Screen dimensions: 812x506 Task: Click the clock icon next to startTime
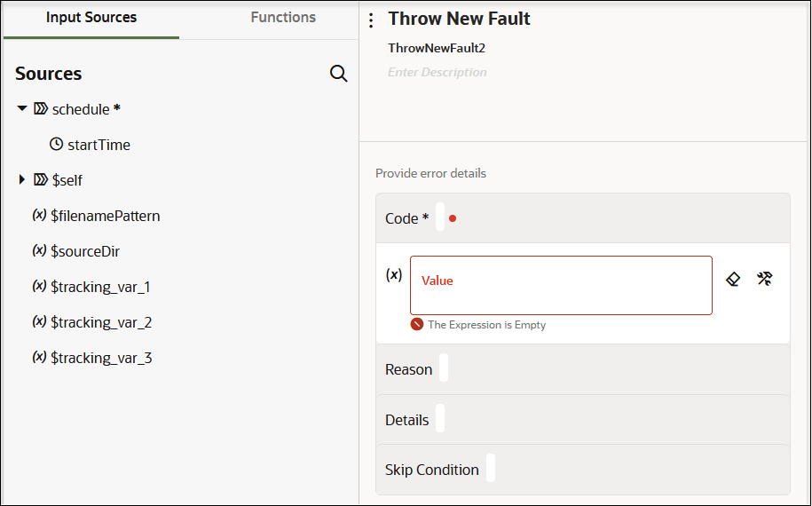pyautogui.click(x=56, y=145)
